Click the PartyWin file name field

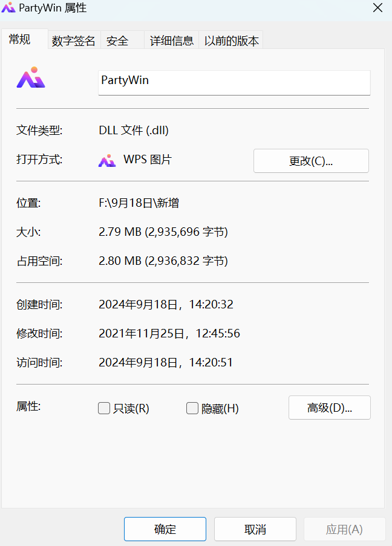coord(234,82)
